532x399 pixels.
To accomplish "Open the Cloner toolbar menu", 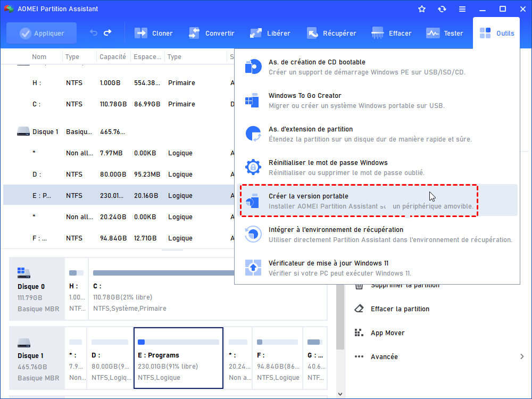I will click(x=153, y=33).
